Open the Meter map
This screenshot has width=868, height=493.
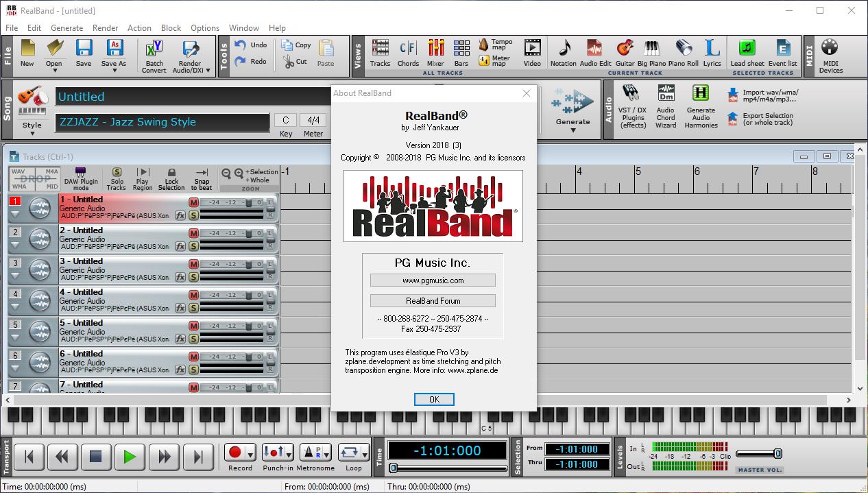tap(484, 60)
